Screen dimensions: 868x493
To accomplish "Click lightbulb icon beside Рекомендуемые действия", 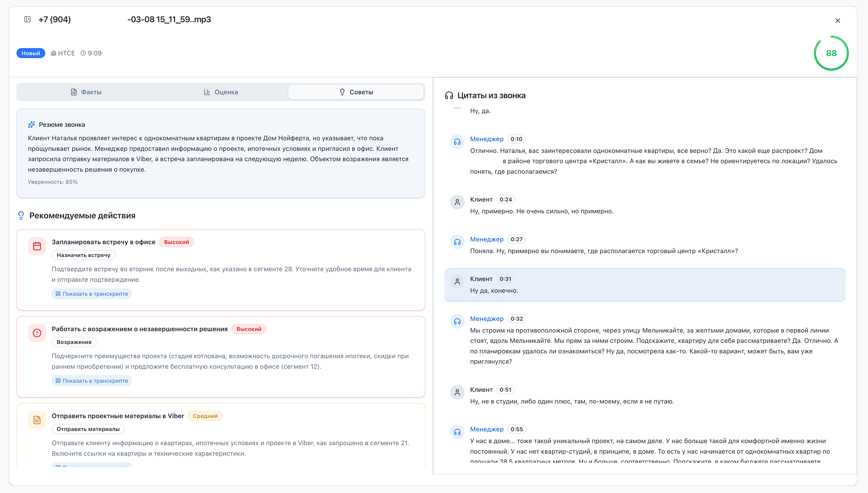I will (x=21, y=215).
